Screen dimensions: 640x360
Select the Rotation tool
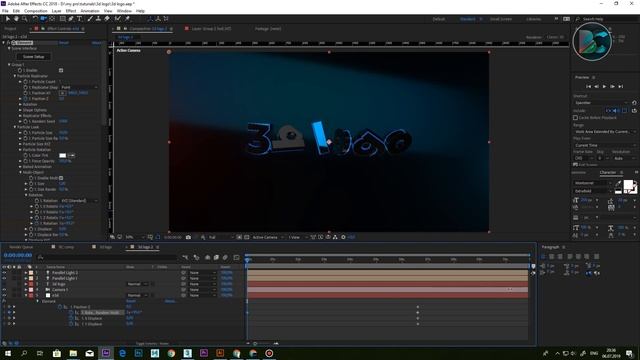tap(35, 19)
